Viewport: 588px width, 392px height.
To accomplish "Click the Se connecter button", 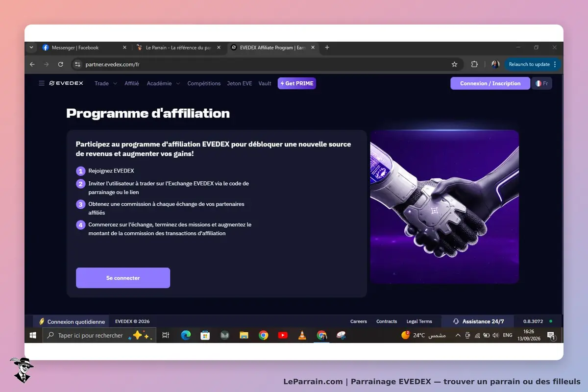I will 123,278.
